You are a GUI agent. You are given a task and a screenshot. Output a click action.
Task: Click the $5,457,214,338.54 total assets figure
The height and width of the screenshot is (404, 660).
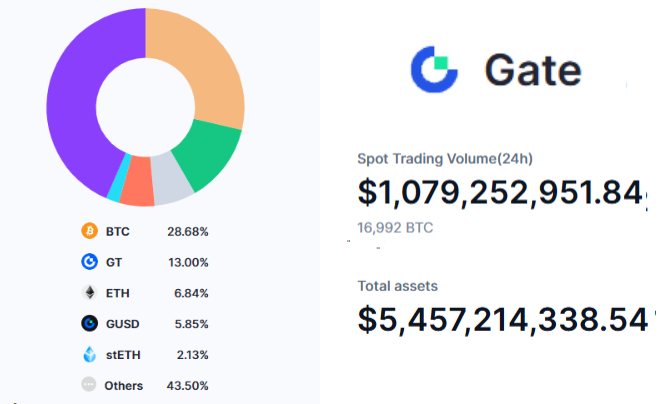[x=502, y=320]
